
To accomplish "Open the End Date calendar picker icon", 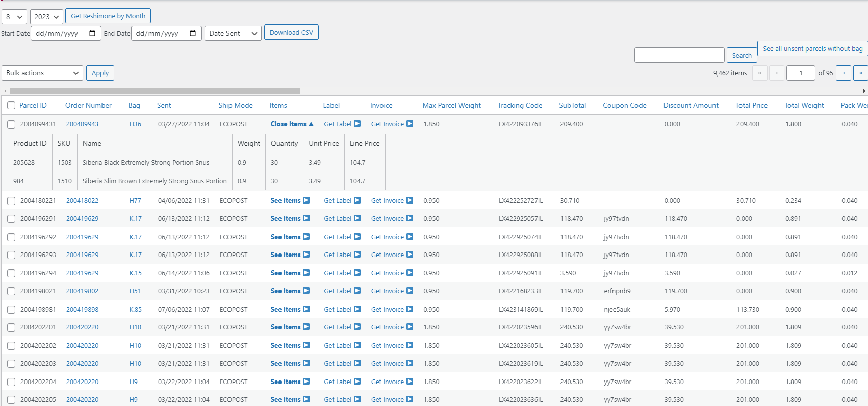I will (193, 33).
